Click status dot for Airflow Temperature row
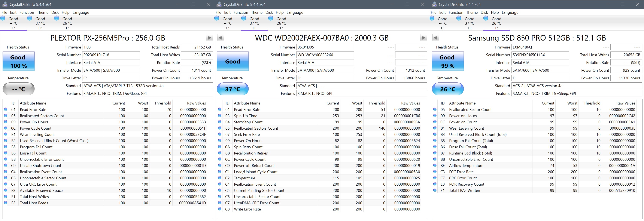Viewport: 644px width, 221px height. point(435,165)
